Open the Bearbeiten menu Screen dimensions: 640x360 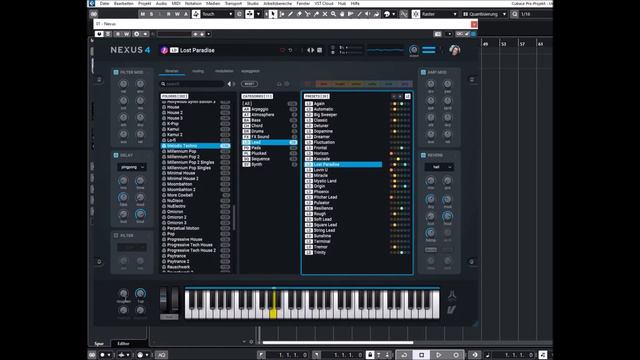pyautogui.click(x=123, y=3)
